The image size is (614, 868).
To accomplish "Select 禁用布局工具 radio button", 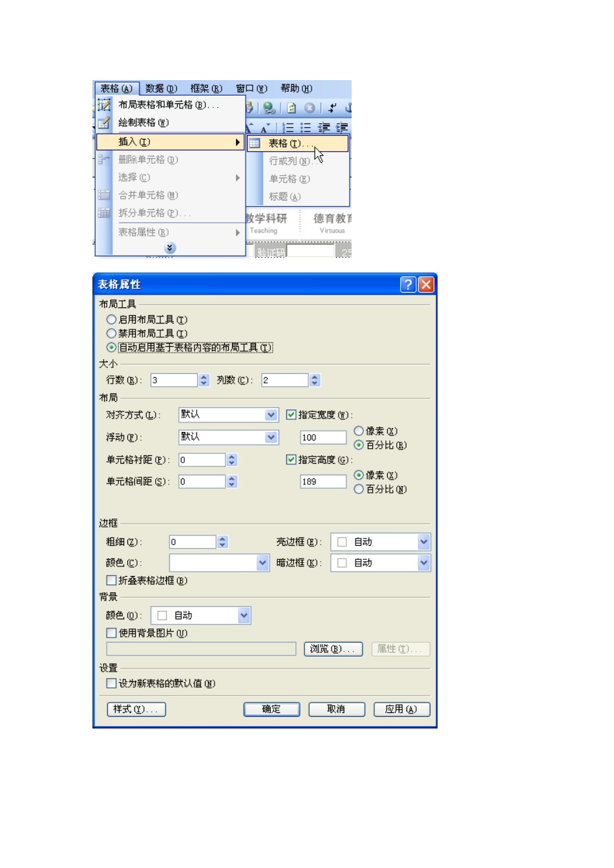I will pos(111,334).
